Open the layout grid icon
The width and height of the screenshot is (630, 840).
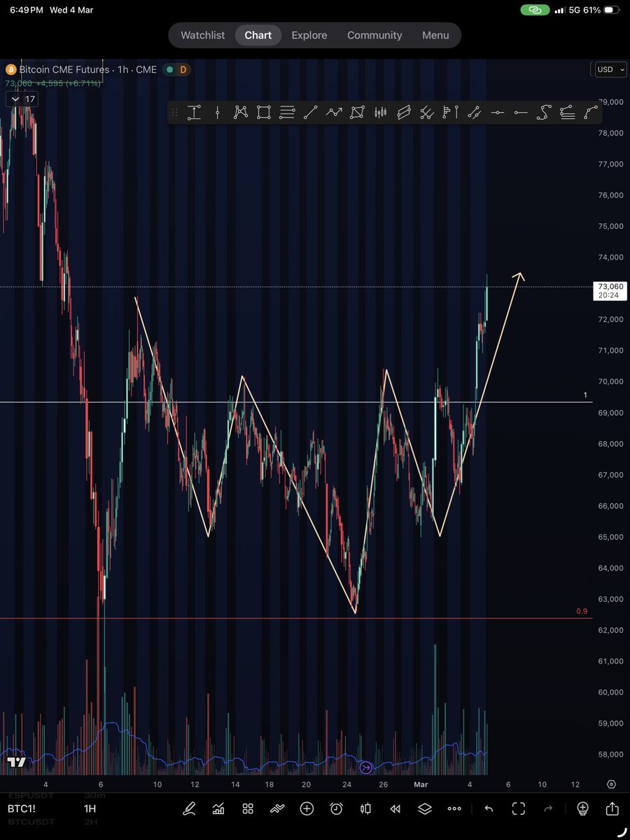(248, 808)
